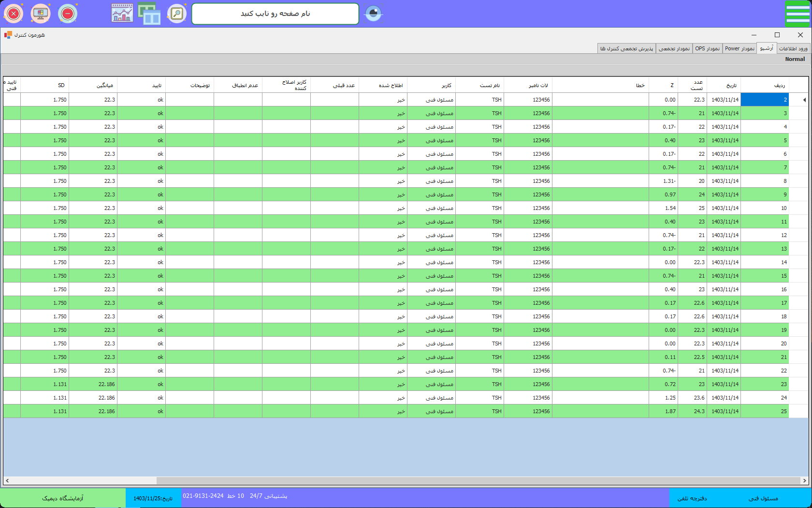The height and width of the screenshot is (508, 812).
Task: Click the red X close icon in top toolbar
Action: pos(14,14)
